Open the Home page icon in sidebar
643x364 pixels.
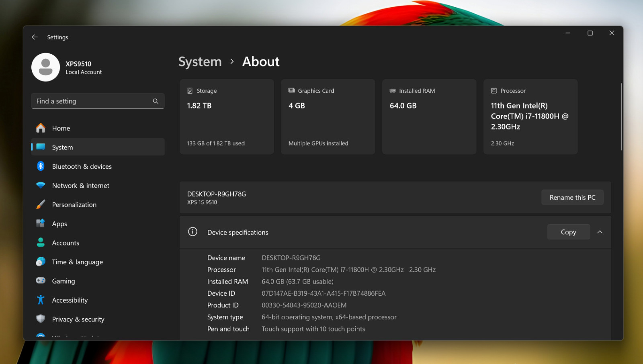(41, 128)
